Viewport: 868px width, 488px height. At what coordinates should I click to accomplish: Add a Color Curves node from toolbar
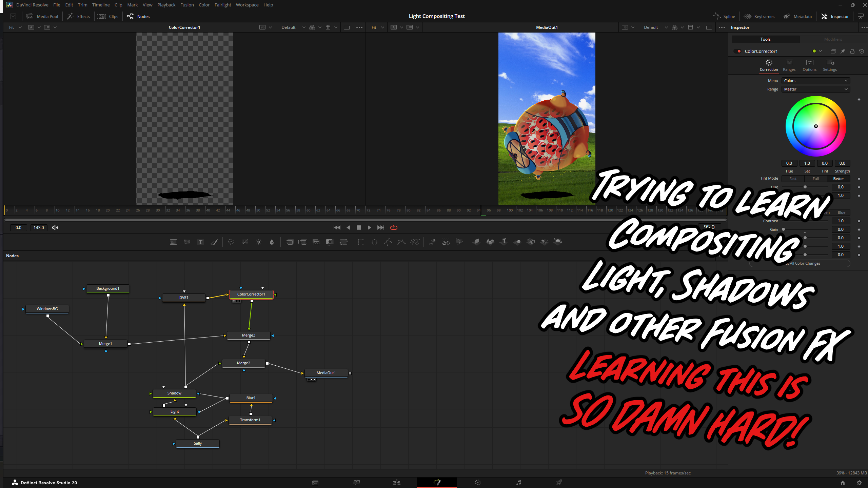click(x=245, y=242)
